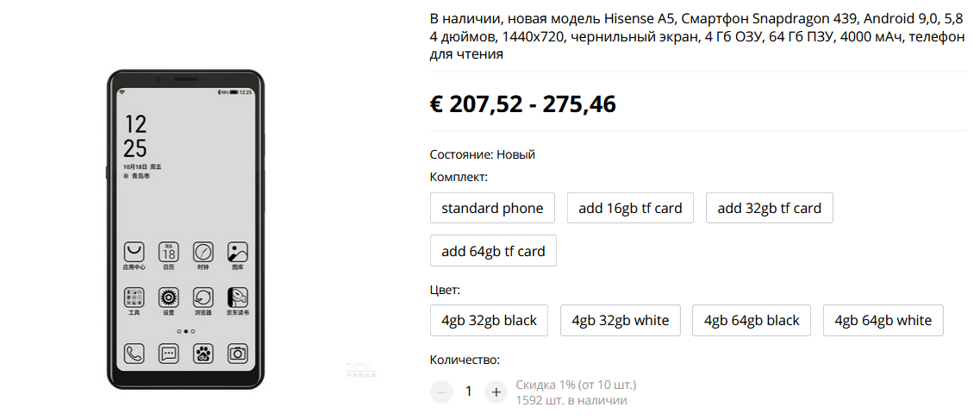Tap the camera icon on the phone screen
The width and height of the screenshot is (980, 420).
click(238, 353)
